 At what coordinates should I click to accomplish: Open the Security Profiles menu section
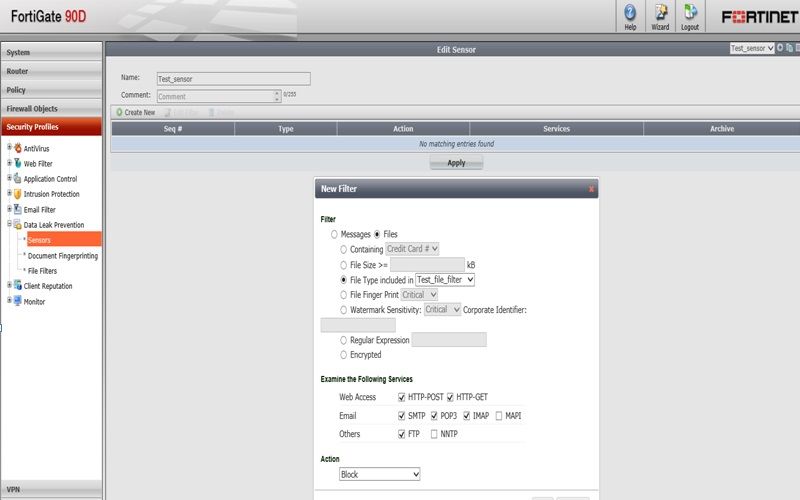(52, 127)
